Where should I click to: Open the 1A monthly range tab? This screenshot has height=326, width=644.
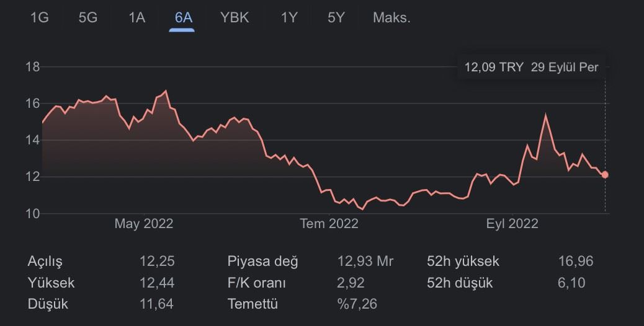[136, 17]
